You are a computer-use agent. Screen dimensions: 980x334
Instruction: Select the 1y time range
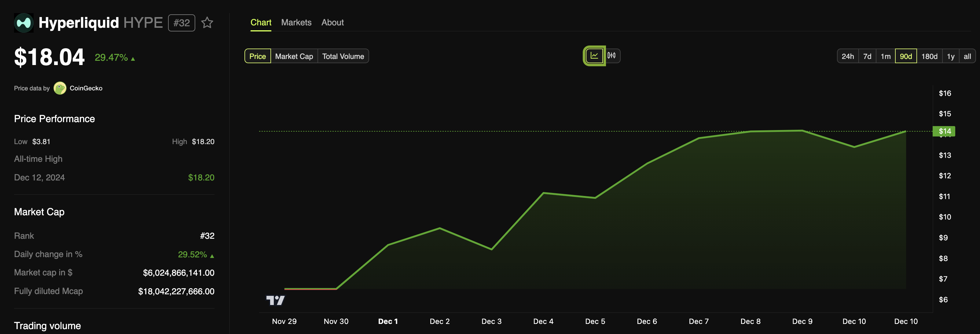[x=950, y=56]
